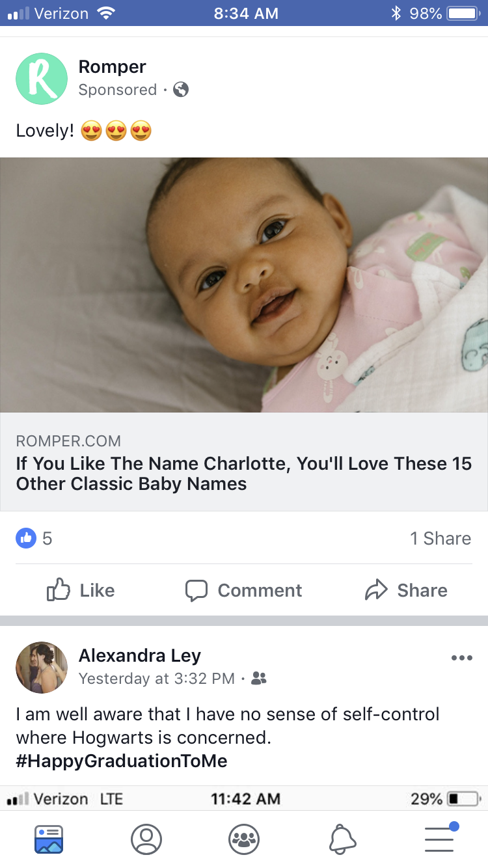
Task: Open the #HappyGraduationToMe hashtag
Action: click(x=122, y=761)
